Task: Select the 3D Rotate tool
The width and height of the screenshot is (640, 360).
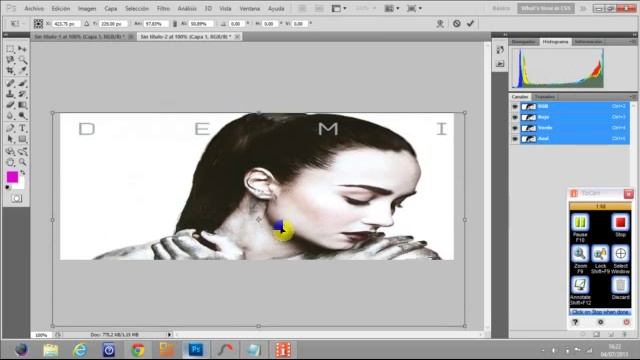Action: click(10, 151)
